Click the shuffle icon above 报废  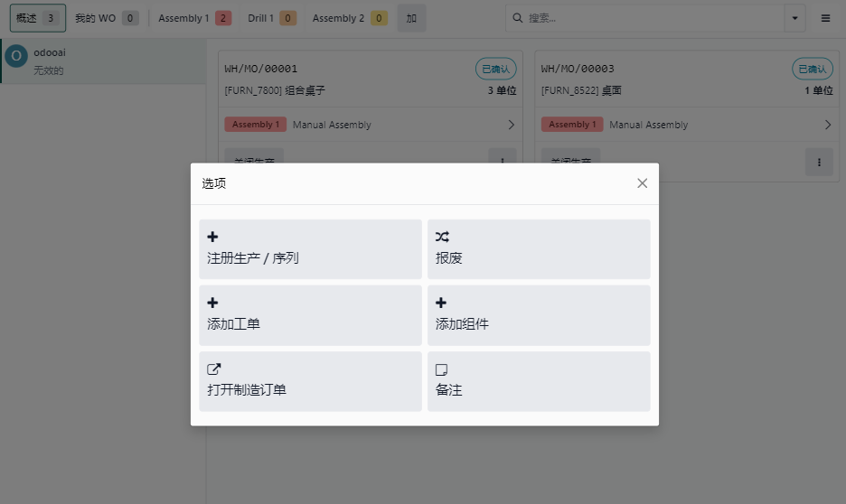(x=442, y=237)
